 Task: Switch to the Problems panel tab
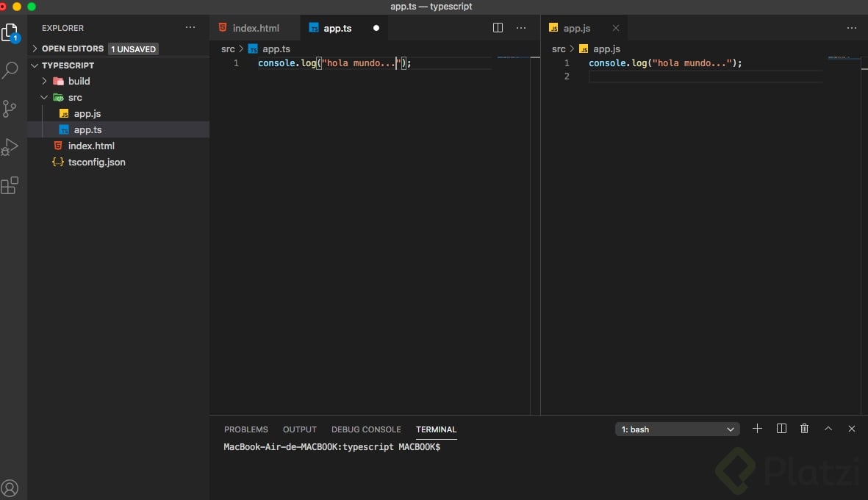[245, 429]
